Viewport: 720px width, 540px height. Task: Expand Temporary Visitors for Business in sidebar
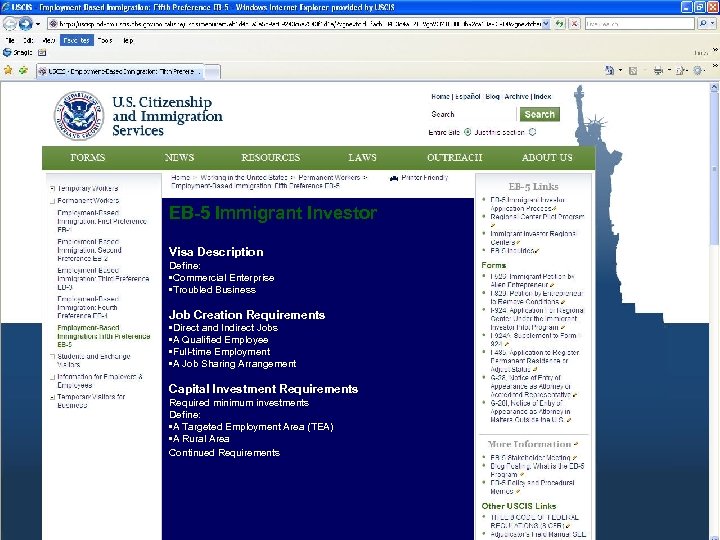[x=53, y=397]
